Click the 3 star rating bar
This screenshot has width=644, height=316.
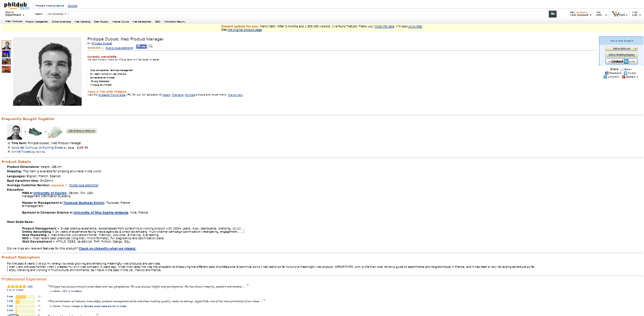click(25, 306)
